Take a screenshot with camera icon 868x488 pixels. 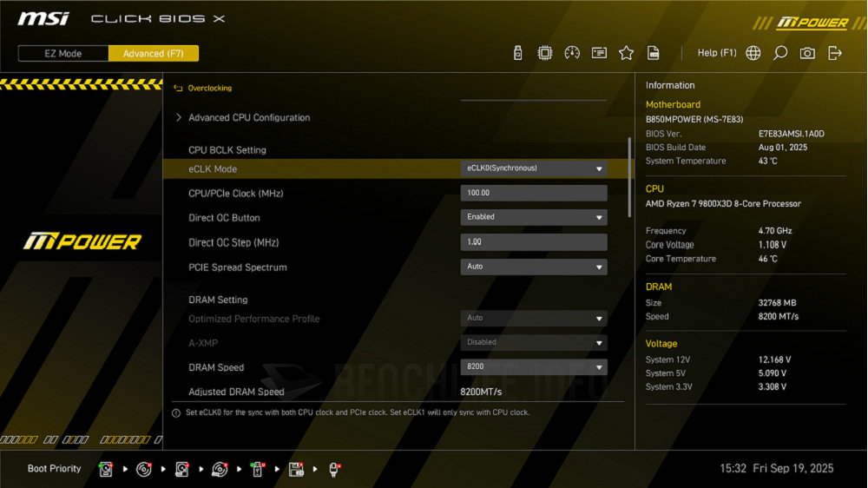(807, 53)
